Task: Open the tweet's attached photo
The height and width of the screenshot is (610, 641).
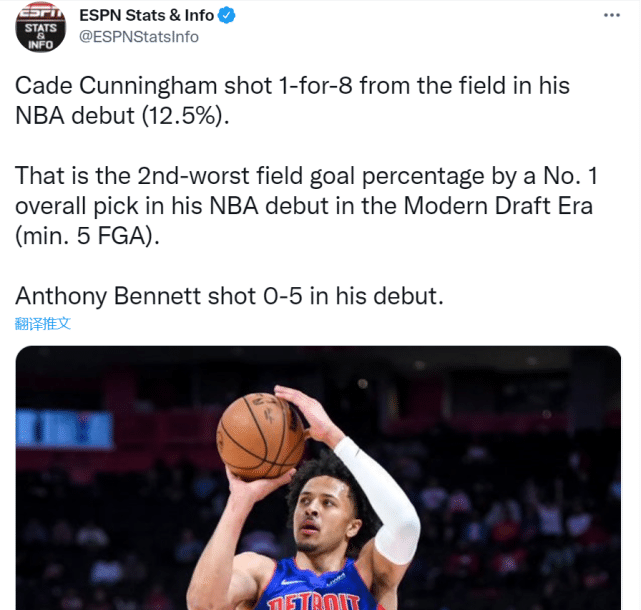Action: pyautogui.click(x=318, y=478)
